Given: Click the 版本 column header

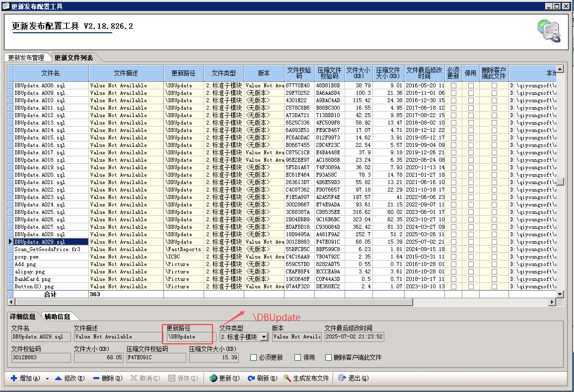Looking at the screenshot, I should [x=264, y=73].
